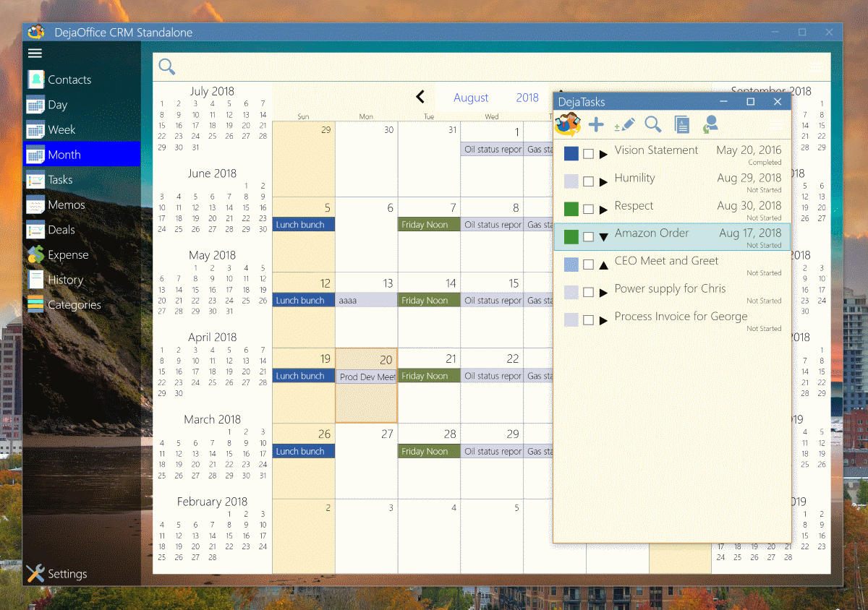This screenshot has height=610, width=868.
Task: Click the Settings wrench and screwdriver icon
Action: coord(35,574)
